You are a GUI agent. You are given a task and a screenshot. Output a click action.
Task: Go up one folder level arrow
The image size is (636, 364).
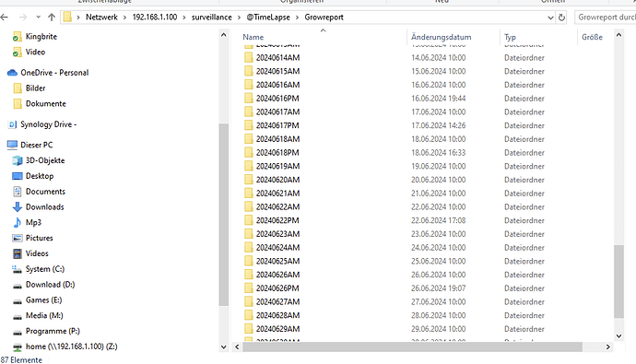point(52,17)
